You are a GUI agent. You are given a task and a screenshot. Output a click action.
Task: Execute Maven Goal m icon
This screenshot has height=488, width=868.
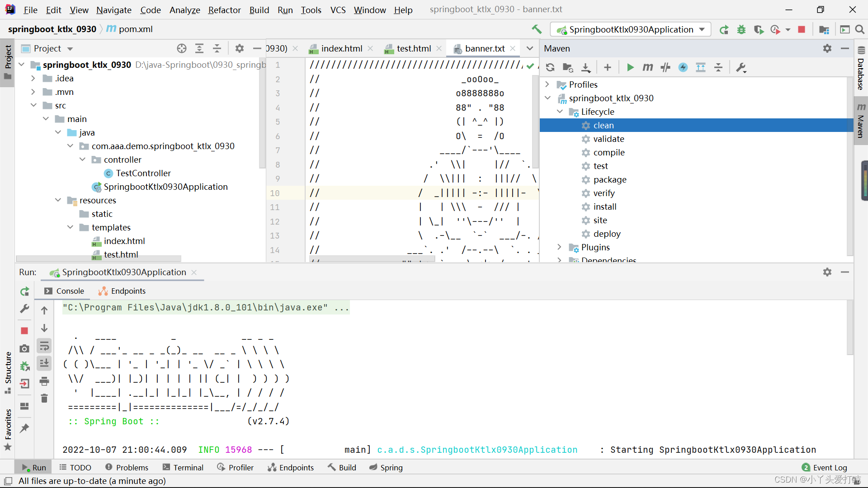coord(648,67)
